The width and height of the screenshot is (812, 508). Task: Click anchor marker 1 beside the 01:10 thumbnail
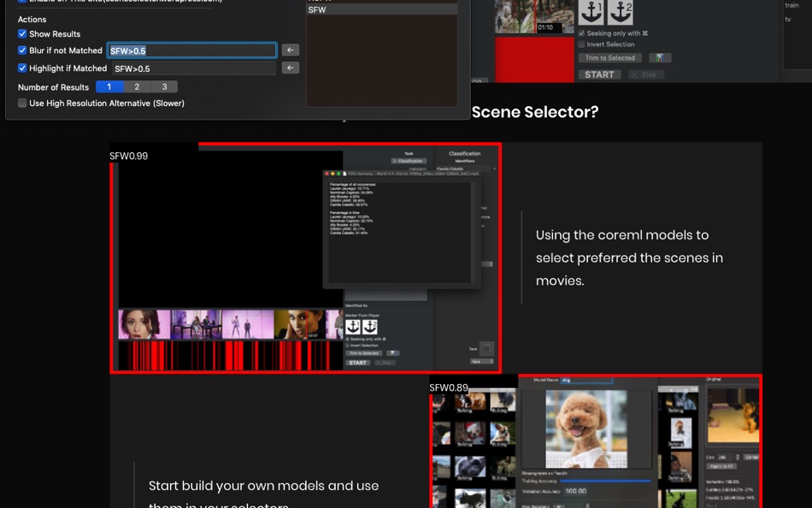591,12
